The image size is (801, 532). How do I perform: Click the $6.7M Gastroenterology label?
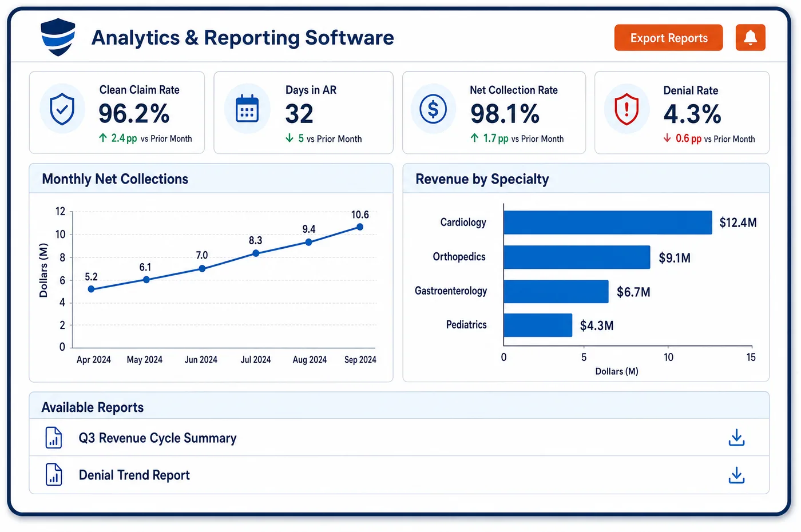[633, 292]
